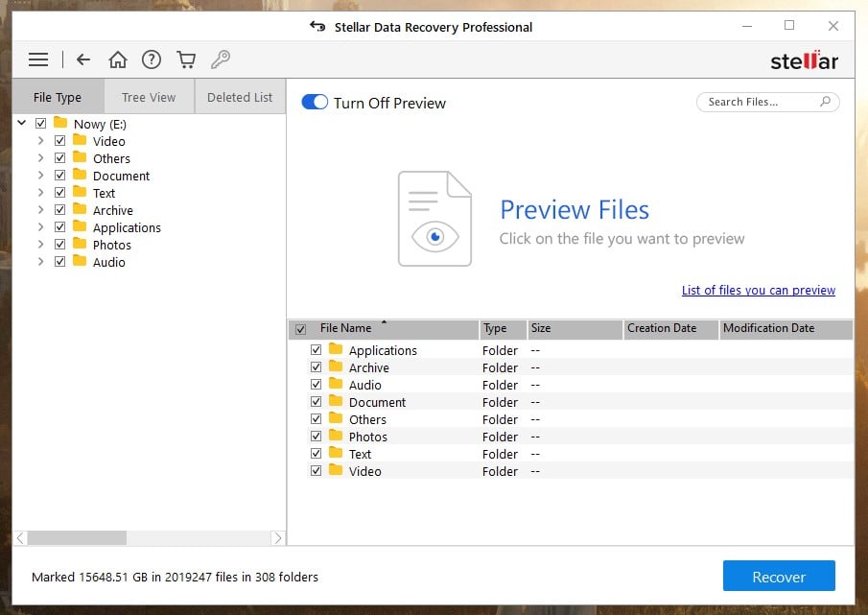Expand the Document tree node
This screenshot has height=615, width=868.
coord(40,175)
